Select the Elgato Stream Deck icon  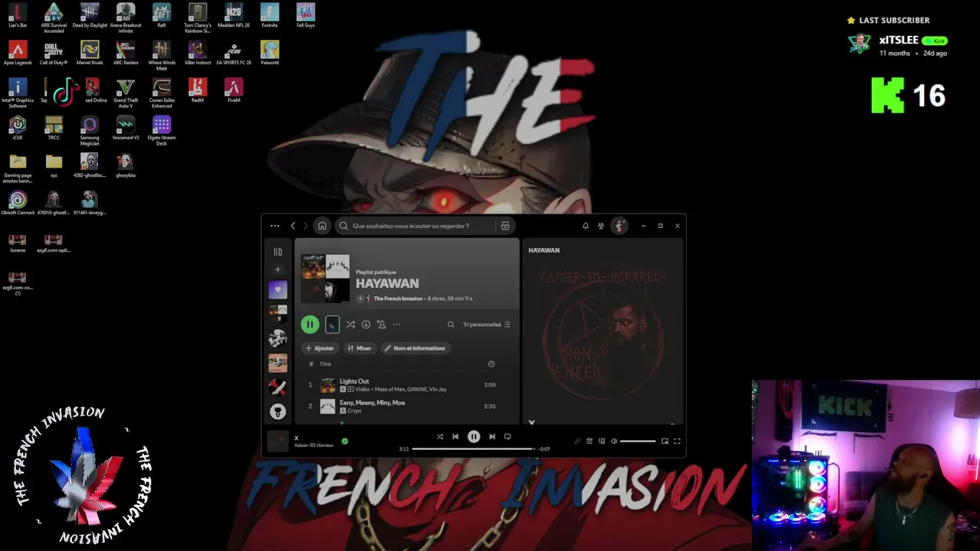162,129
